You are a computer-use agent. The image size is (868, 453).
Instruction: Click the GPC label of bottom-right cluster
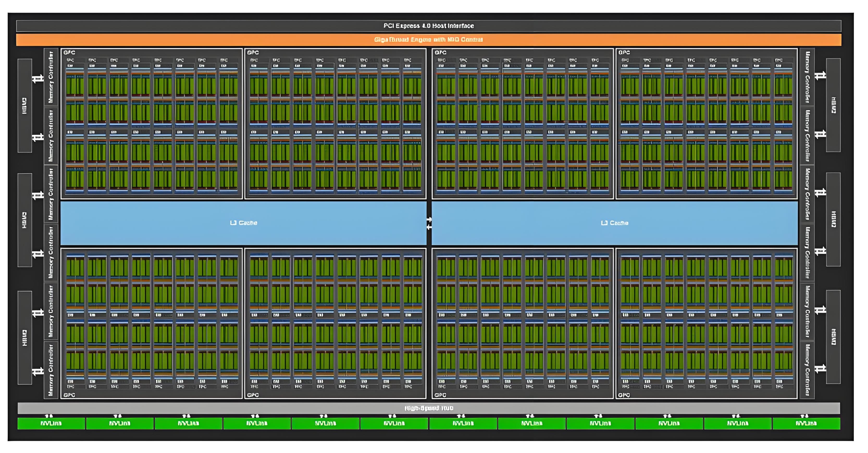(624, 395)
